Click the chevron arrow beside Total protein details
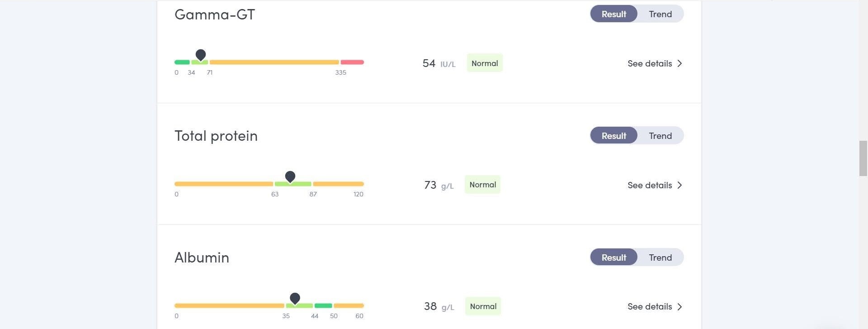Image resolution: width=868 pixels, height=329 pixels. click(679, 185)
